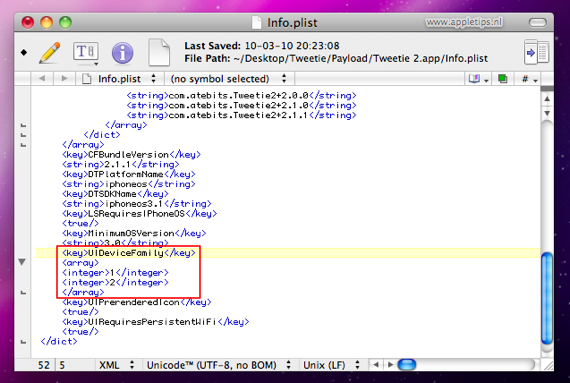The width and height of the screenshot is (570, 383).
Task: Click the black diamond state marker
Action: pos(24,53)
